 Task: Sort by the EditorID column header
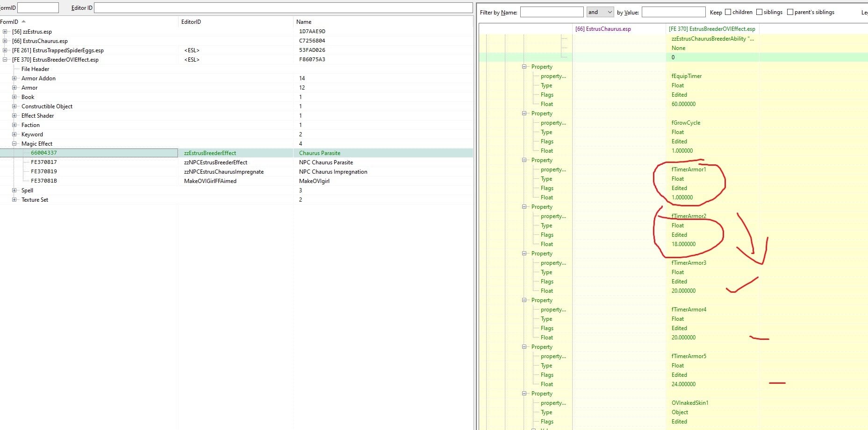[236, 22]
